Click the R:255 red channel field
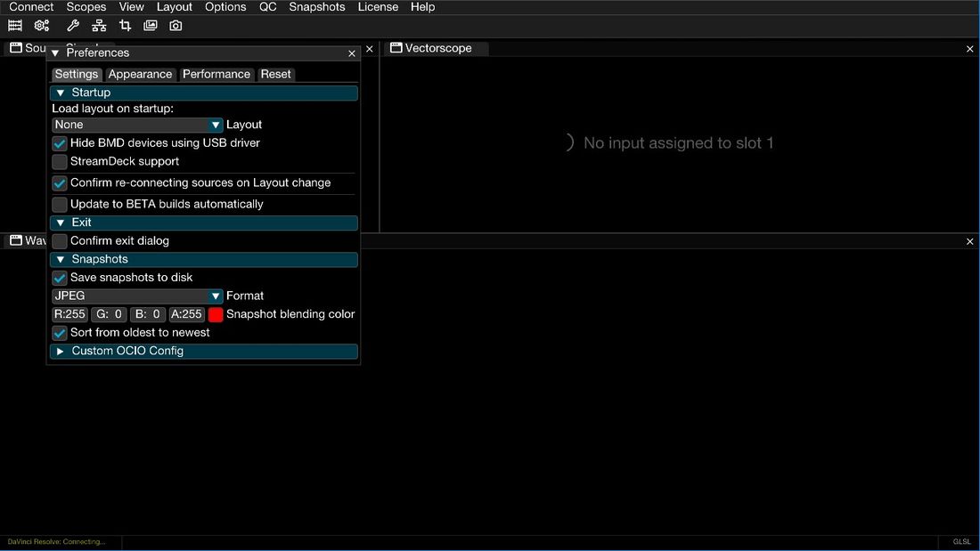The image size is (980, 551). click(69, 314)
